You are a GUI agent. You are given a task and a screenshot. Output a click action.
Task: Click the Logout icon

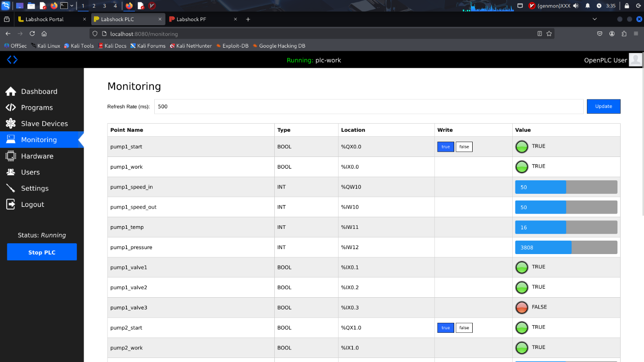point(11,205)
